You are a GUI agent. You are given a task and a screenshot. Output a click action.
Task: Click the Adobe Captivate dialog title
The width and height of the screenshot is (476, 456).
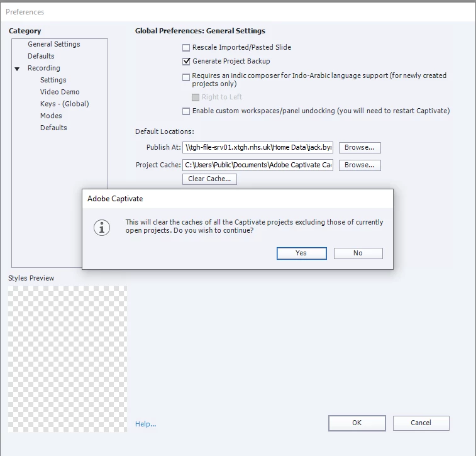tap(115, 199)
